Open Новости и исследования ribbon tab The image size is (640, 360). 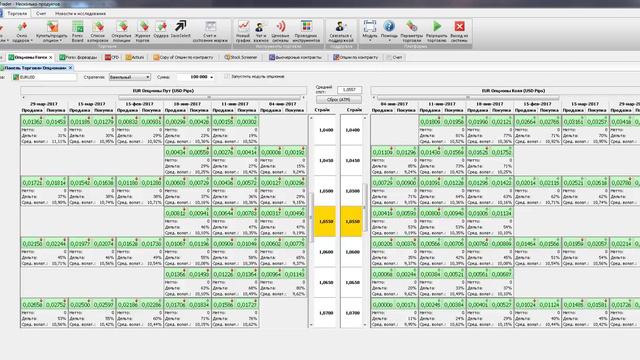[80, 13]
